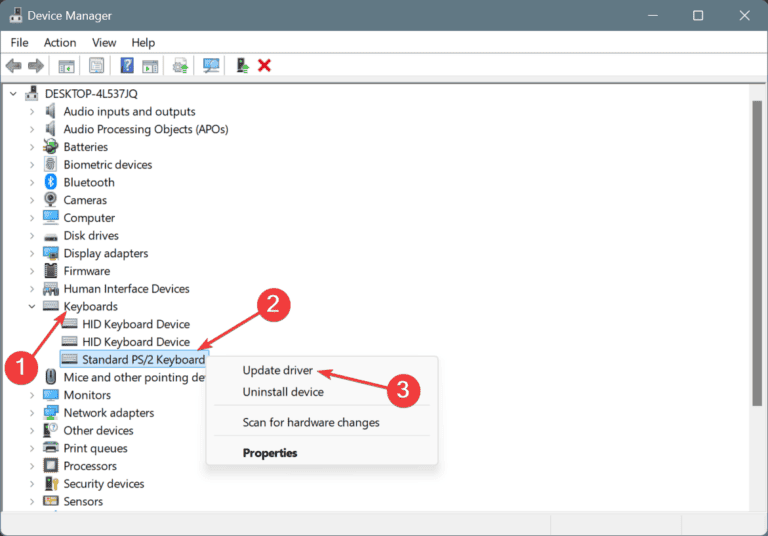Expand the Network adapters category

(32, 413)
